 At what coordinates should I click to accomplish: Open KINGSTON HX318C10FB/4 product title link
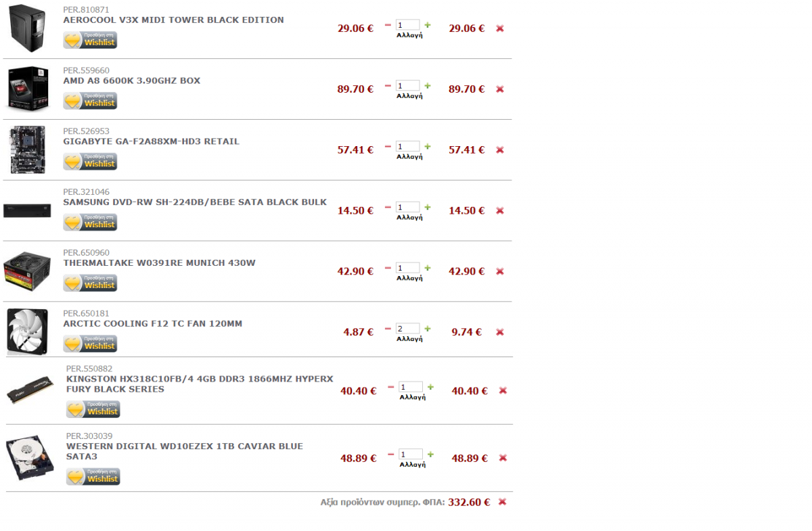(200, 384)
